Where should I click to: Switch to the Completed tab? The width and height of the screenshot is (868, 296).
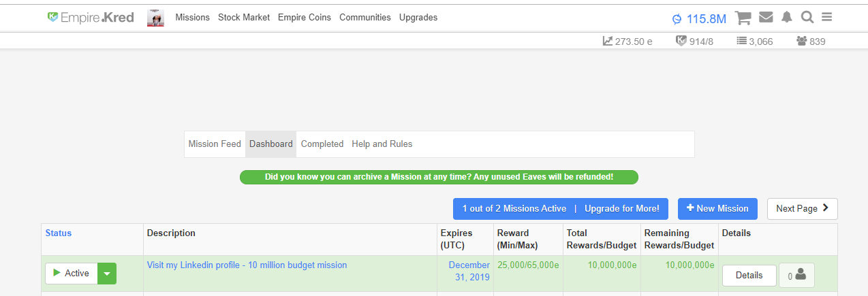coord(322,144)
